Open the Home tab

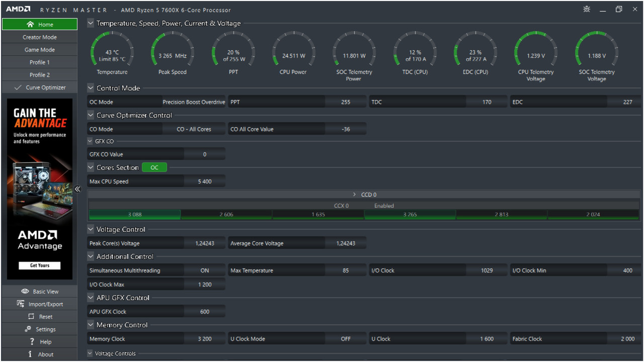(x=40, y=24)
